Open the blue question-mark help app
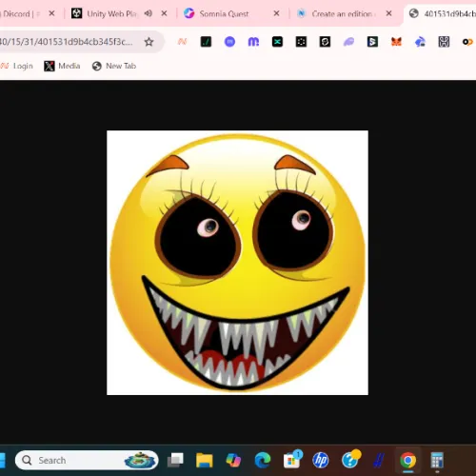The height and width of the screenshot is (476, 476). click(x=350, y=460)
